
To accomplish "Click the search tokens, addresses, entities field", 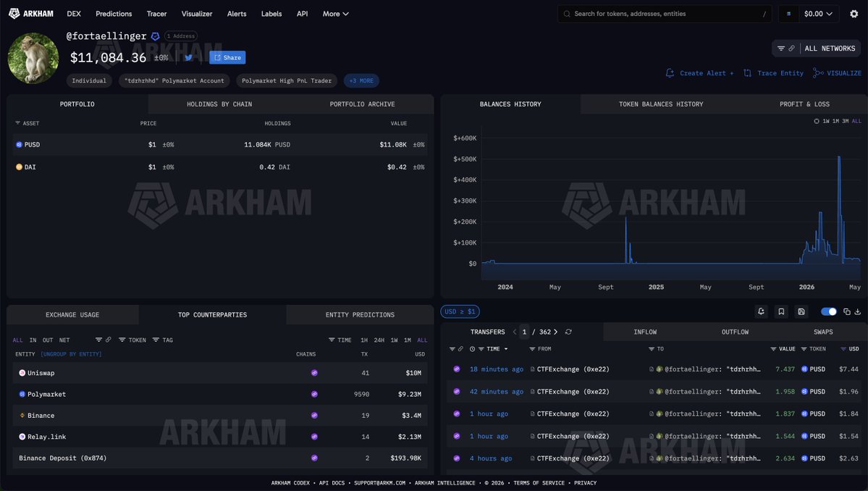I will pos(665,14).
